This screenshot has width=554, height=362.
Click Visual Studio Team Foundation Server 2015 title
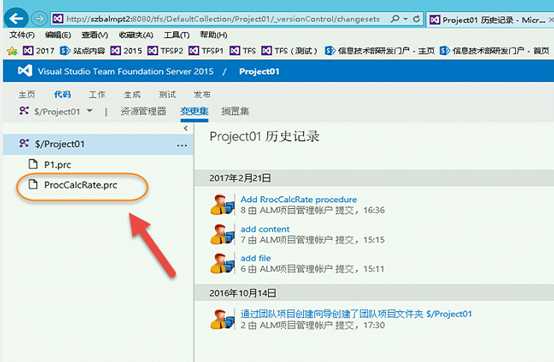coord(126,71)
